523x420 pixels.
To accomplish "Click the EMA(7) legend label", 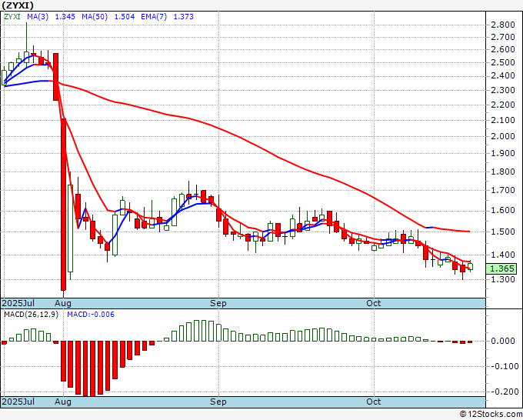I will [154, 17].
